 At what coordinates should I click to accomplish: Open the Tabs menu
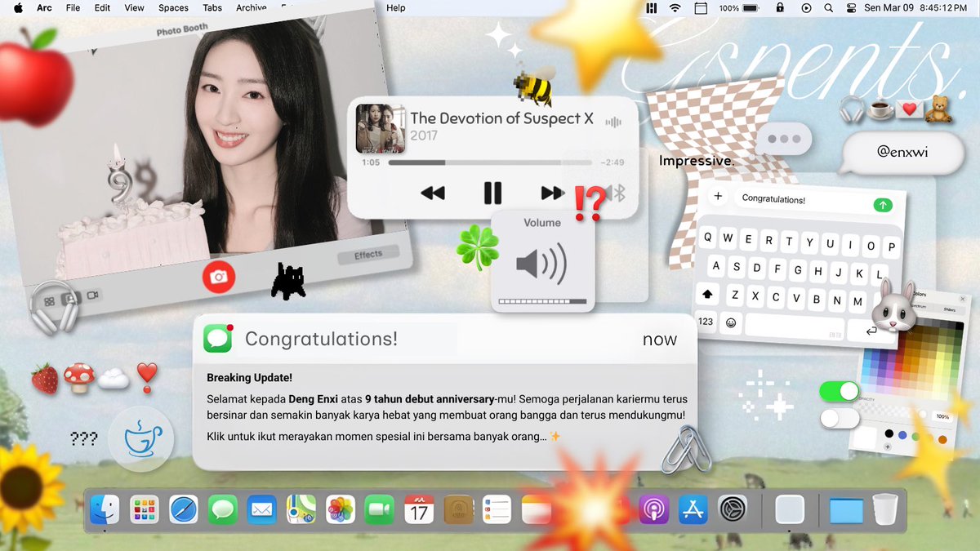click(x=212, y=8)
